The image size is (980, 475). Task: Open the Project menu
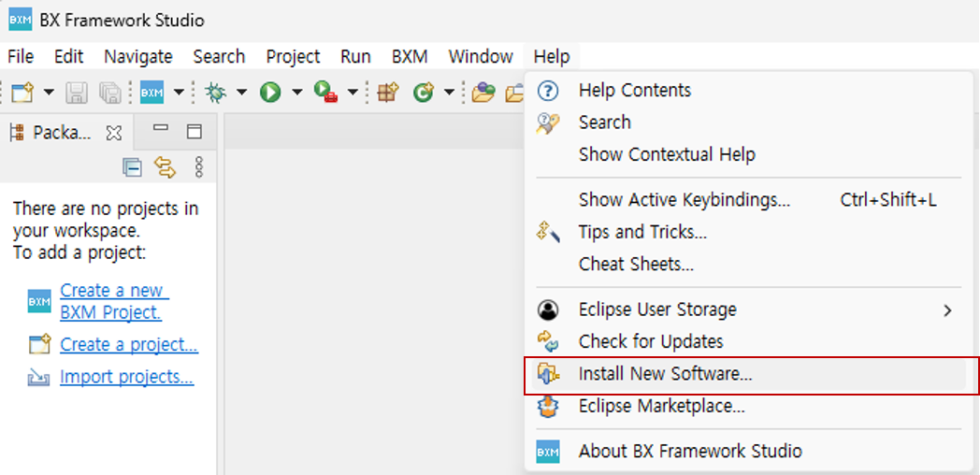(x=293, y=57)
